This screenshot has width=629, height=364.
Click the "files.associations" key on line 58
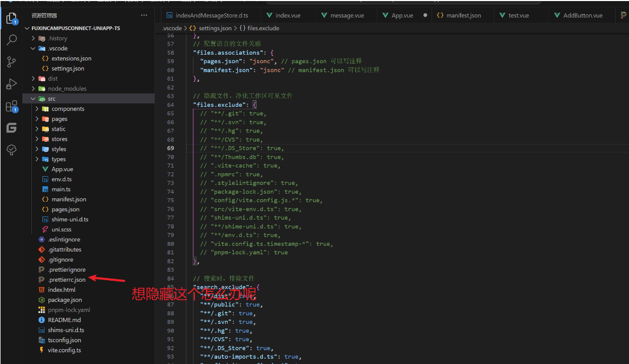click(x=228, y=53)
